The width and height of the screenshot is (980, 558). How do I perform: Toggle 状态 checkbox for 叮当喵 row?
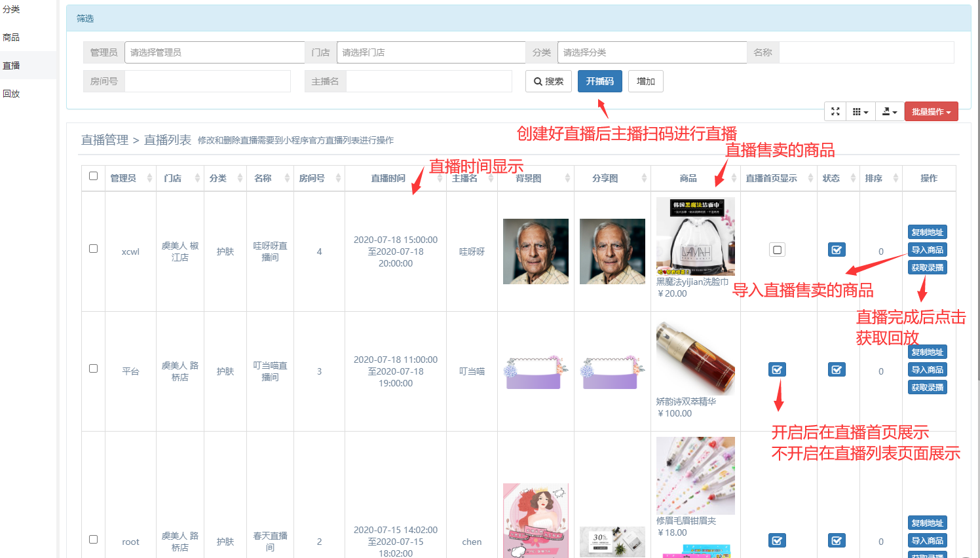(x=837, y=369)
